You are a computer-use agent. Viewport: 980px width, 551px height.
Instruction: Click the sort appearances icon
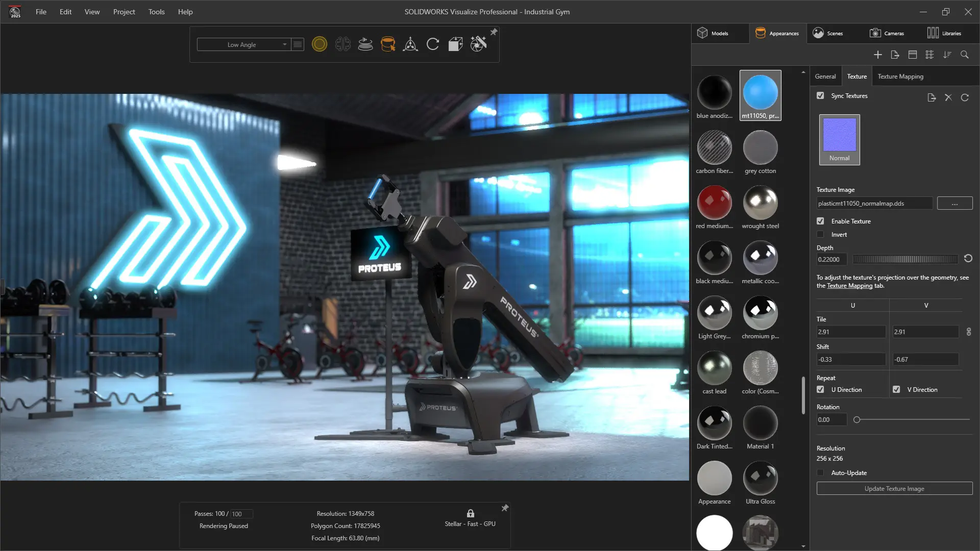[947, 55]
